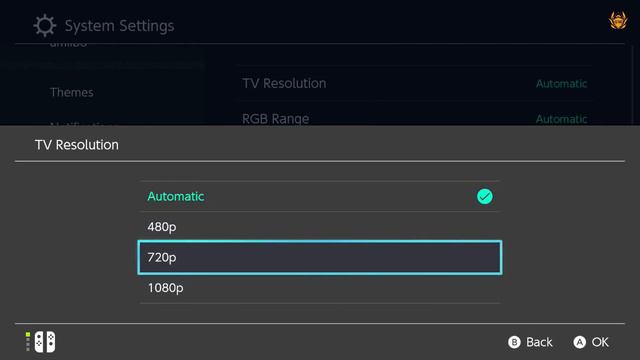The image size is (640, 360).
Task: Click the green checkmark on Automatic
Action: click(x=484, y=196)
